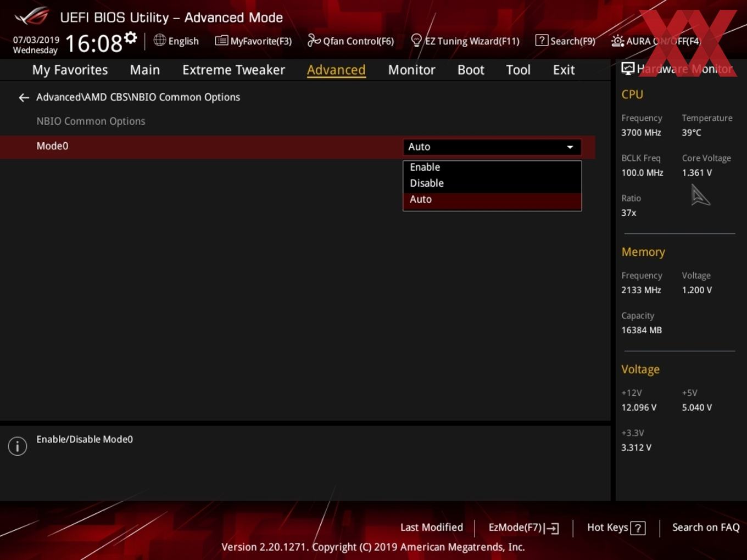Click the Hot Keys question mark icon
Screen dimensions: 747x560
click(638, 528)
